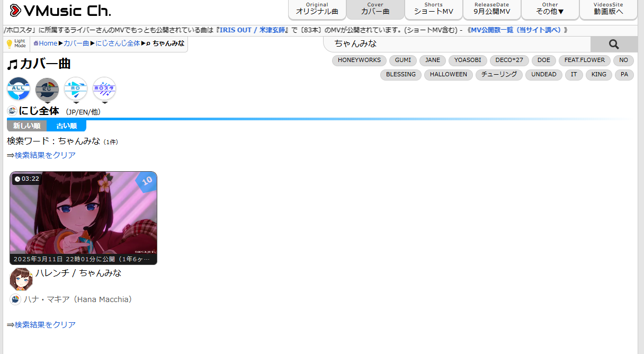Expand the その他▼ Other menu

pos(550,9)
